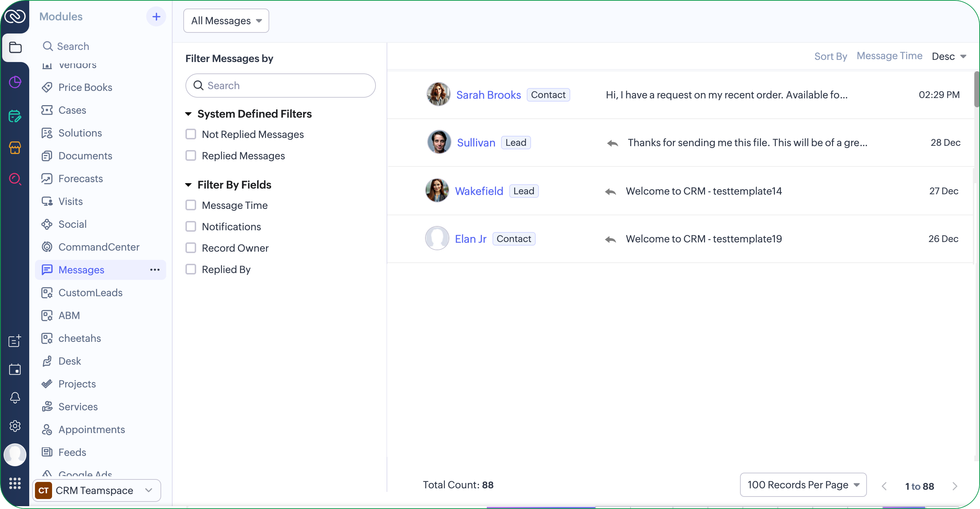The height and width of the screenshot is (509, 980).
Task: Open the calendar icon in left rail
Action: click(x=15, y=369)
